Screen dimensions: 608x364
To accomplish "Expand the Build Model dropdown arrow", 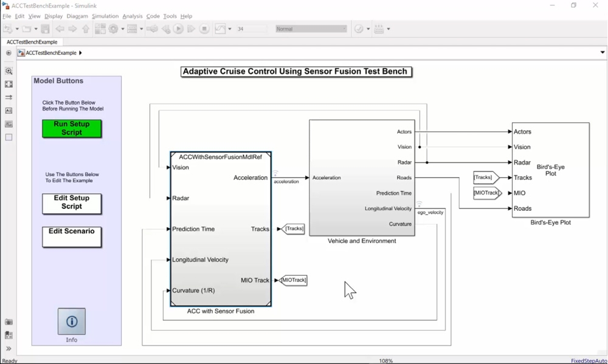I will 389,29.
